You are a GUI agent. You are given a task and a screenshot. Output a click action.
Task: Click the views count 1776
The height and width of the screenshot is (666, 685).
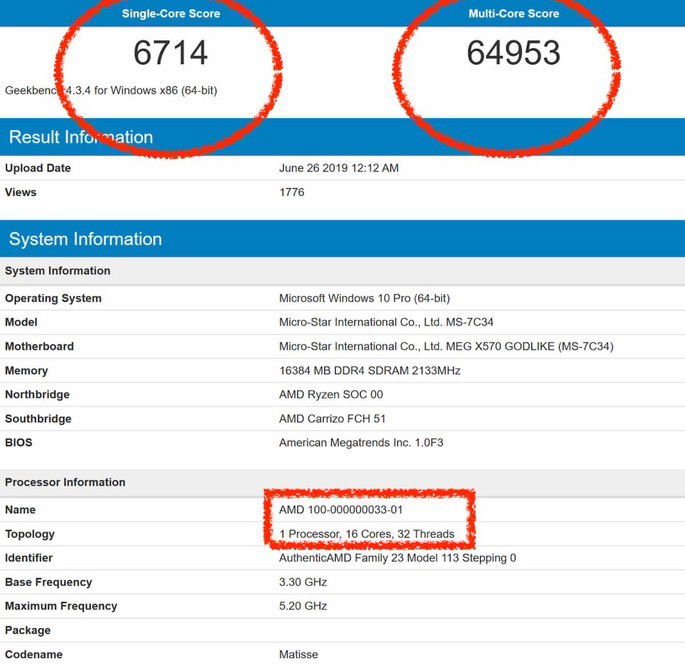291,192
